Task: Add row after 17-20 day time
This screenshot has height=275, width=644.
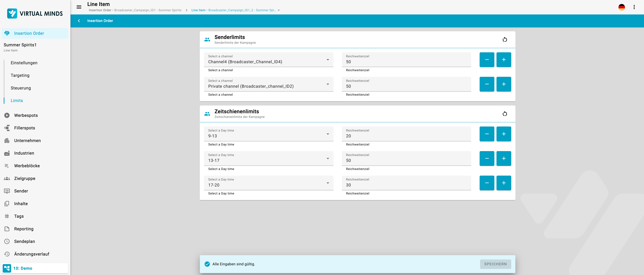Action: pyautogui.click(x=504, y=183)
